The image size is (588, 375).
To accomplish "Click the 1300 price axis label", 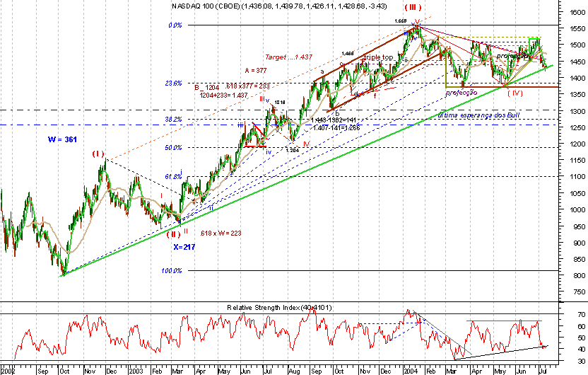I will [x=577, y=112].
